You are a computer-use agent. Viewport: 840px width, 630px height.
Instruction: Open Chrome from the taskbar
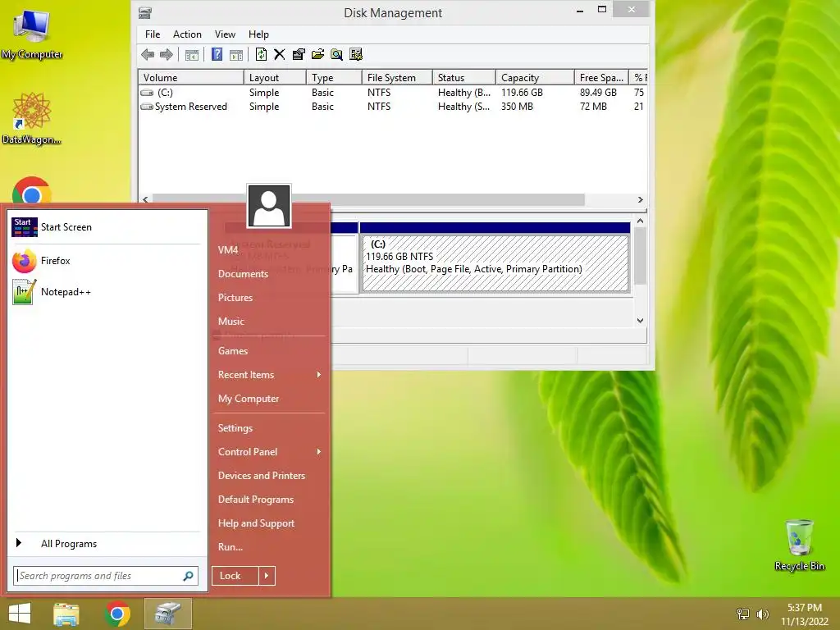coord(117,614)
